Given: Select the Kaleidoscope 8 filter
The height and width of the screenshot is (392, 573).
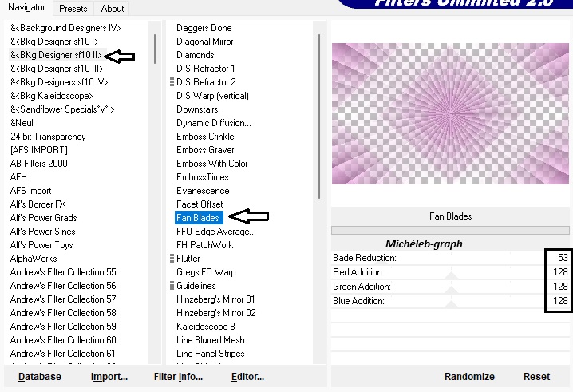Looking at the screenshot, I should click(206, 327).
